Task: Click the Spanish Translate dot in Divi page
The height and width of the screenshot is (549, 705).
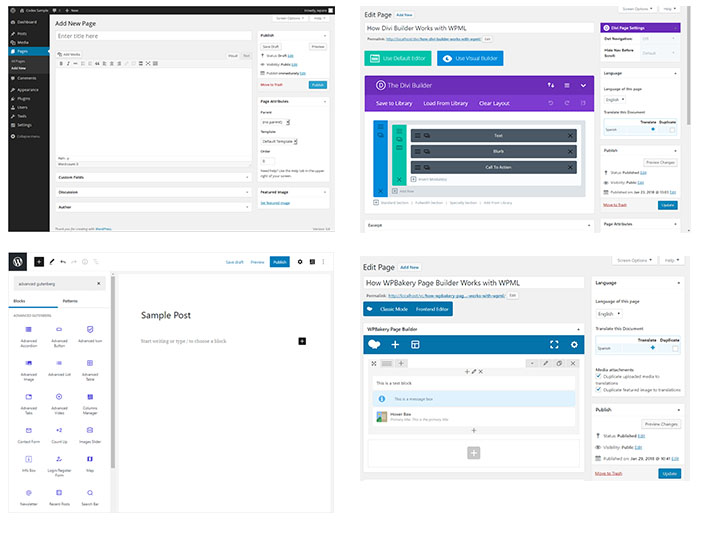Action: 653,129
